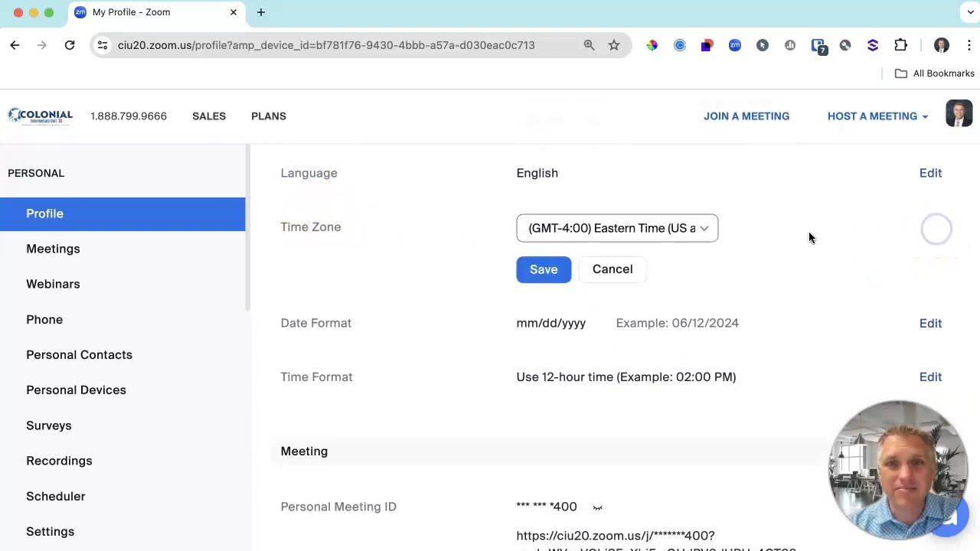This screenshot has width=980, height=551.
Task: Close the My Profile - Zoom tab
Action: click(x=234, y=12)
